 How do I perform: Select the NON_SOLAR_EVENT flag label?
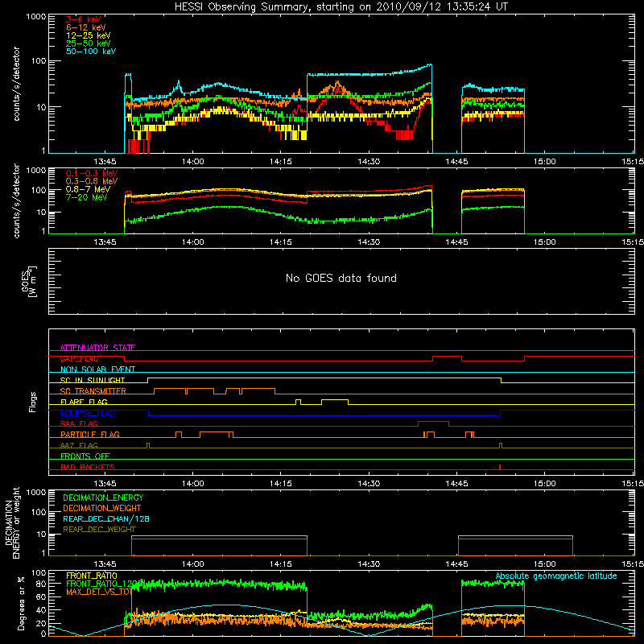(x=97, y=369)
